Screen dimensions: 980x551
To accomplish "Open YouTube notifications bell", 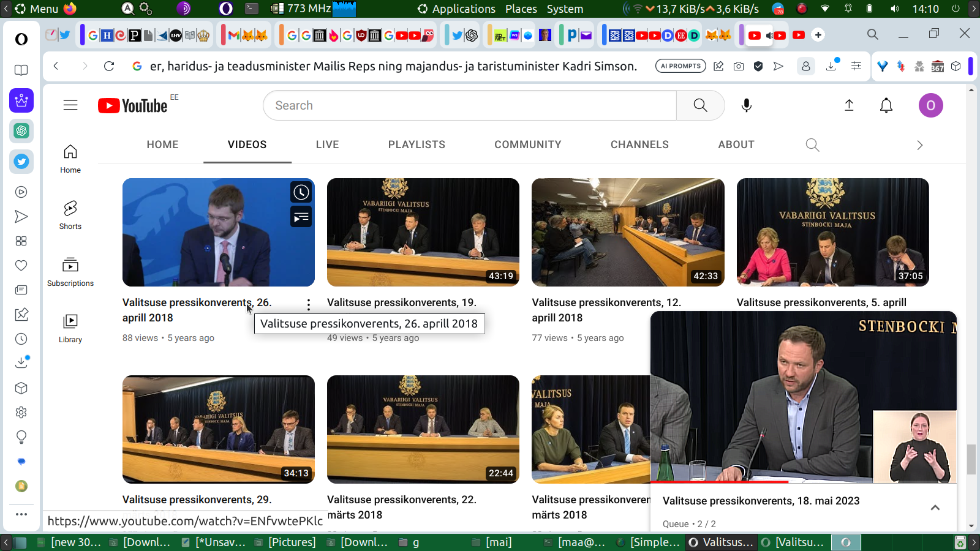I will point(886,105).
